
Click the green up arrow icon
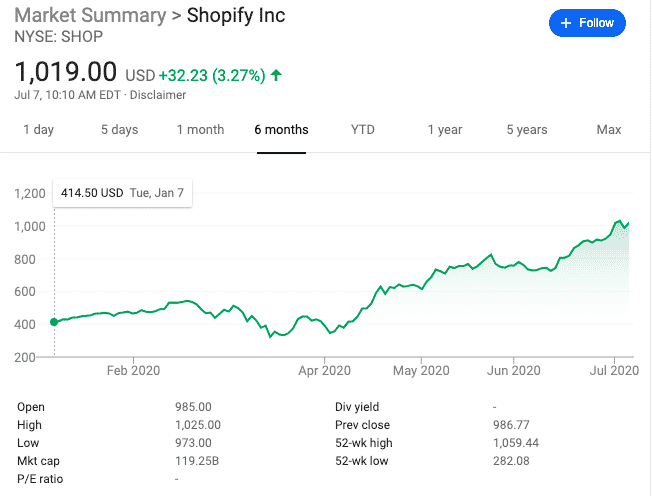tap(276, 74)
